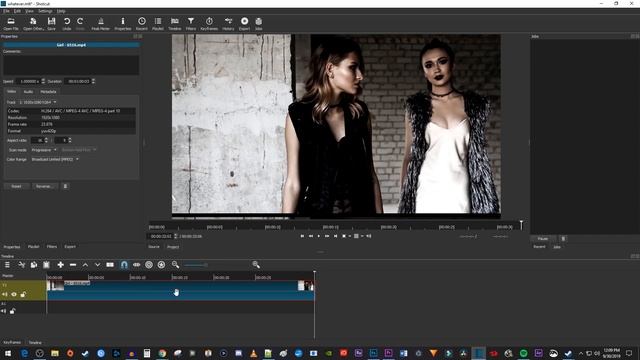Skip to the start of the video

(x=302, y=236)
